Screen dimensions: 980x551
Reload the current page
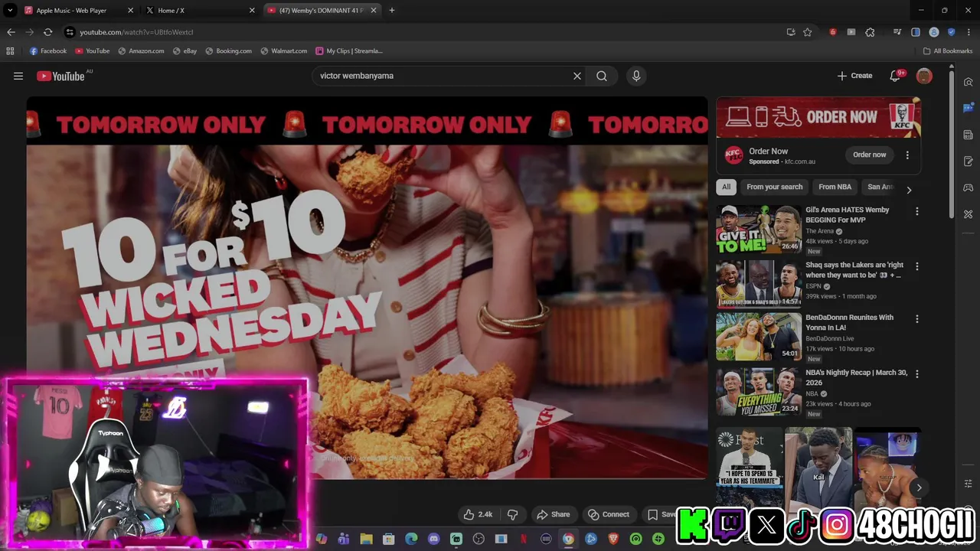47,32
